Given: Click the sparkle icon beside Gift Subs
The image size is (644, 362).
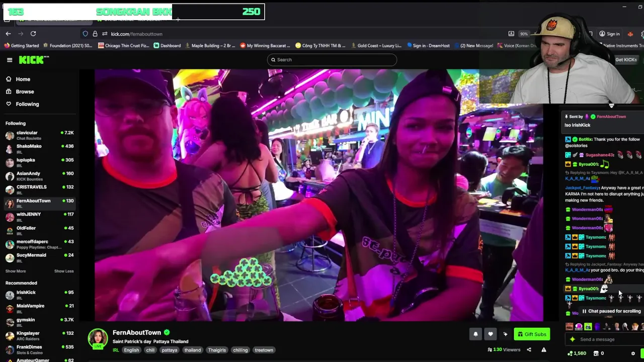Looking at the screenshot, I should tap(505, 334).
